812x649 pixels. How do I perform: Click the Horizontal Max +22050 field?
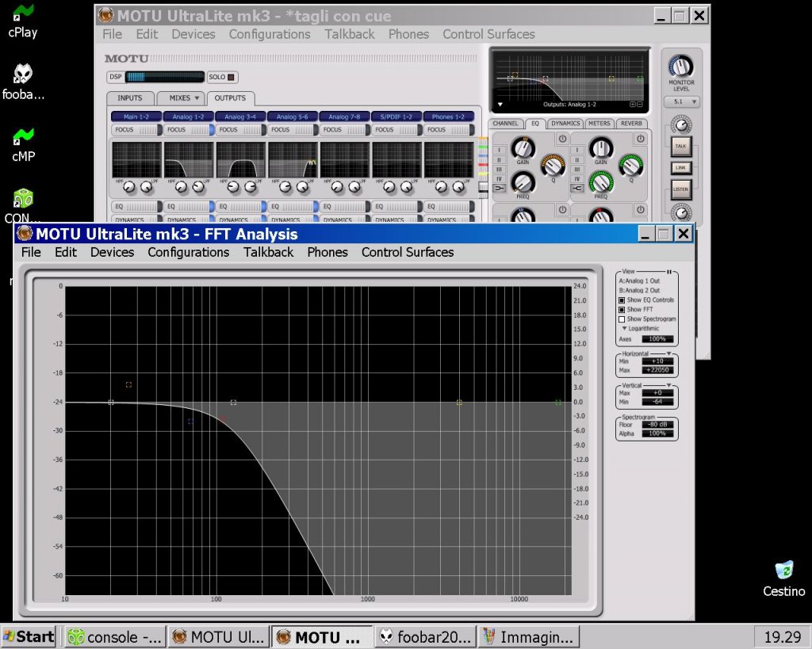657,371
